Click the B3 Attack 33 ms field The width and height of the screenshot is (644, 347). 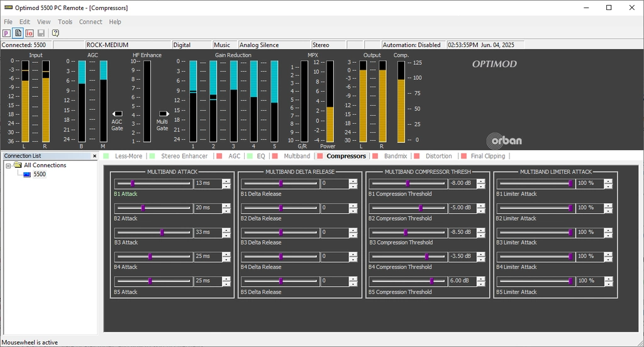(x=208, y=233)
